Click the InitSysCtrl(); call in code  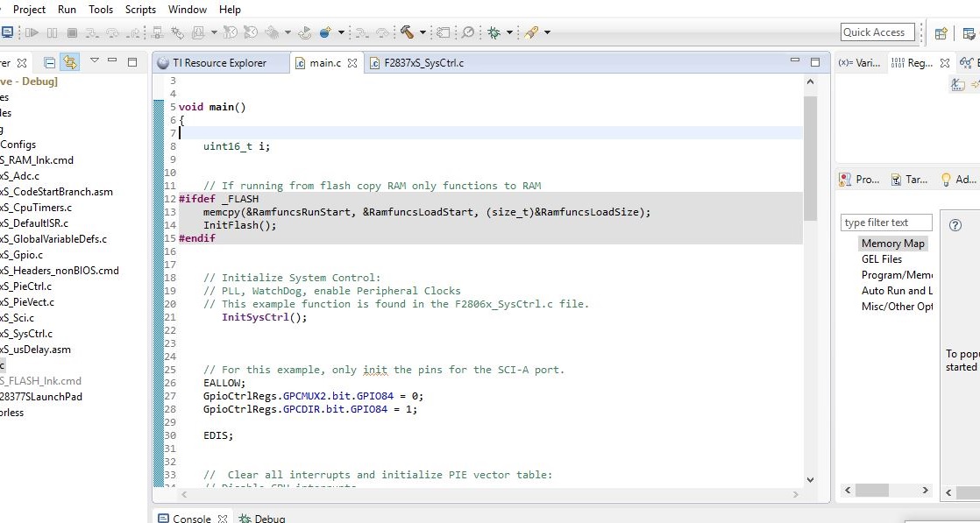265,317
